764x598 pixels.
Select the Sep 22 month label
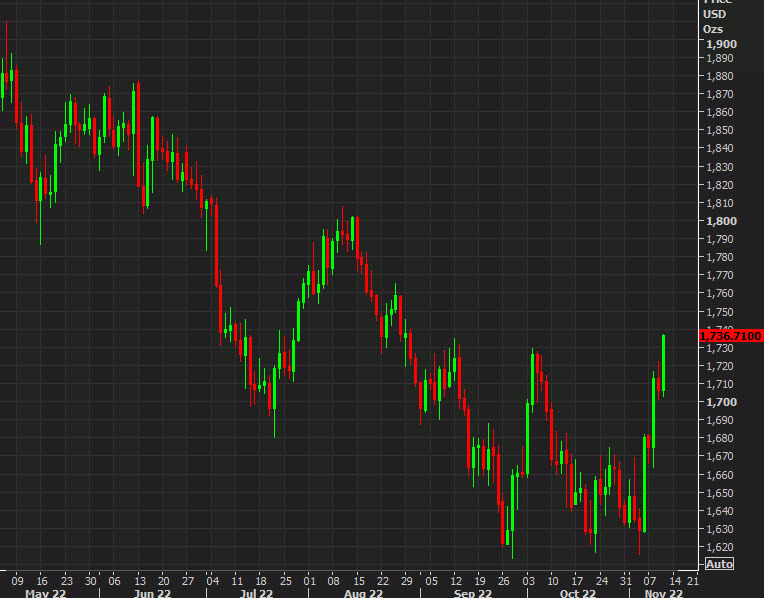point(473,593)
